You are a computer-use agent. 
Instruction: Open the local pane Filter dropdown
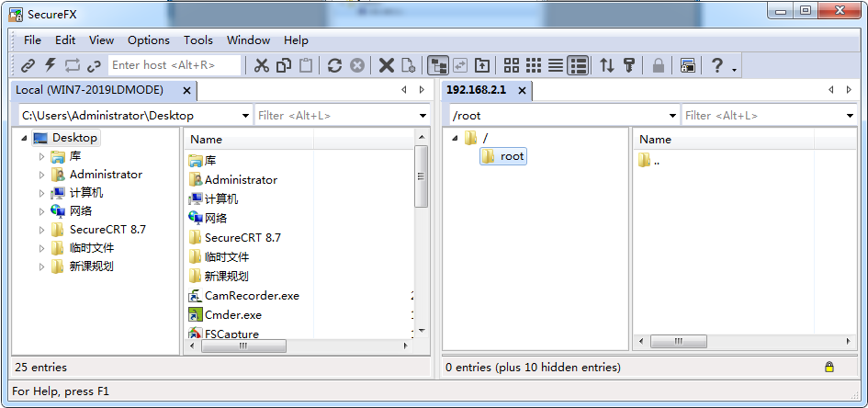pos(423,116)
